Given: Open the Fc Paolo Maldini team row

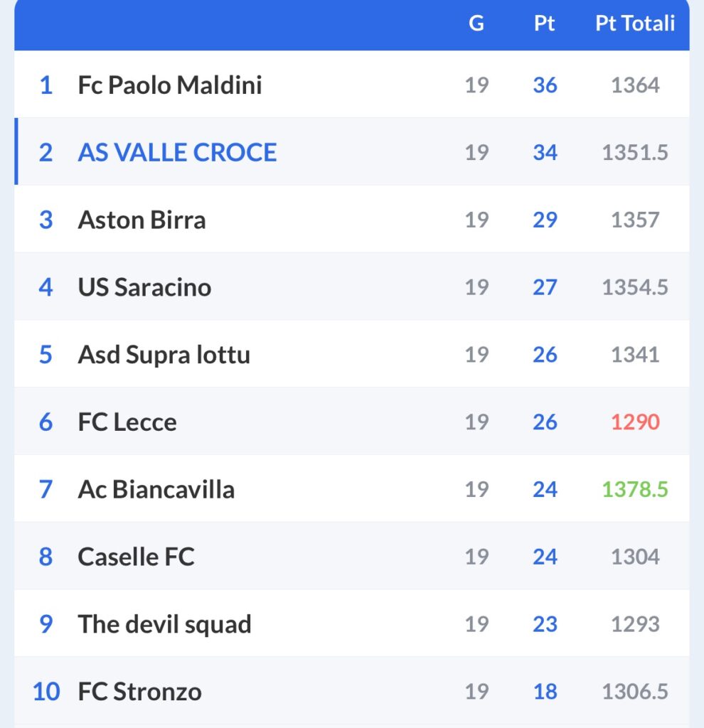Looking at the screenshot, I should pos(351,84).
